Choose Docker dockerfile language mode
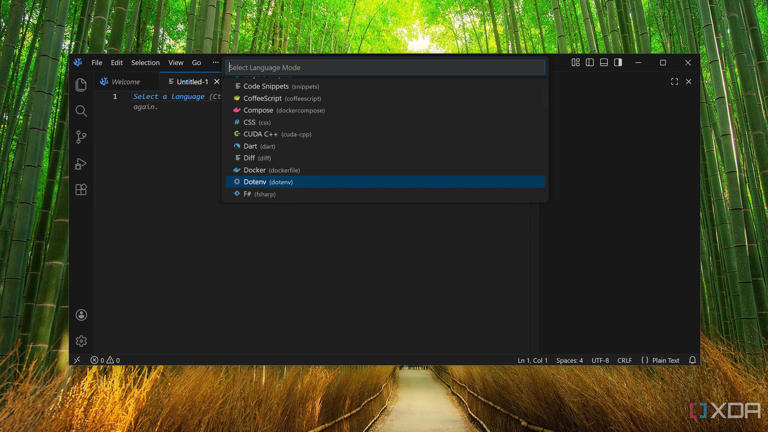 tap(385, 170)
